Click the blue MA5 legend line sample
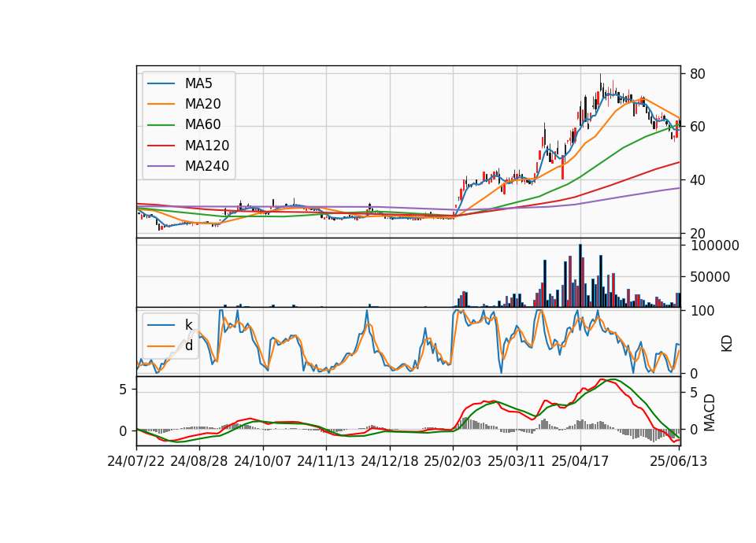 [161, 84]
